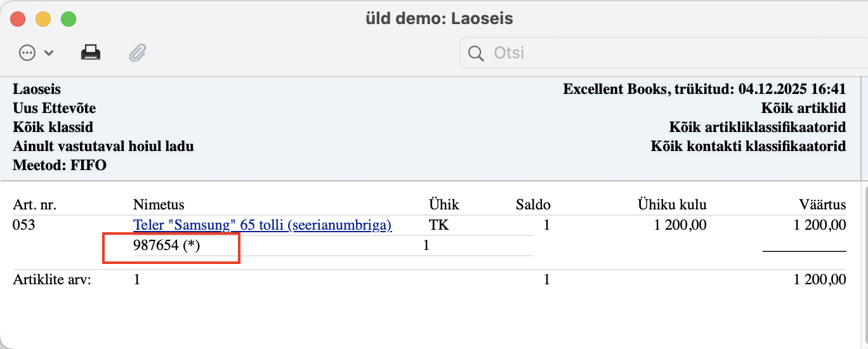Click the printer icon
868x349 pixels.
(x=91, y=53)
